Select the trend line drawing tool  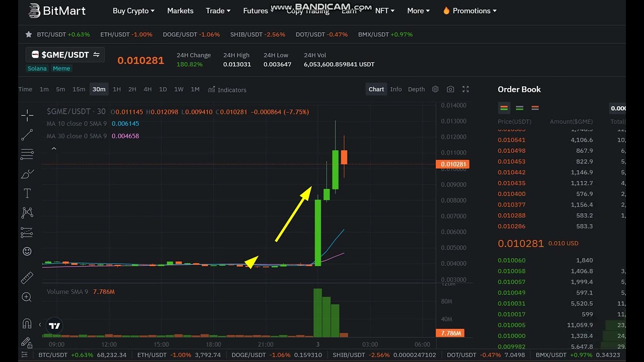point(27,135)
